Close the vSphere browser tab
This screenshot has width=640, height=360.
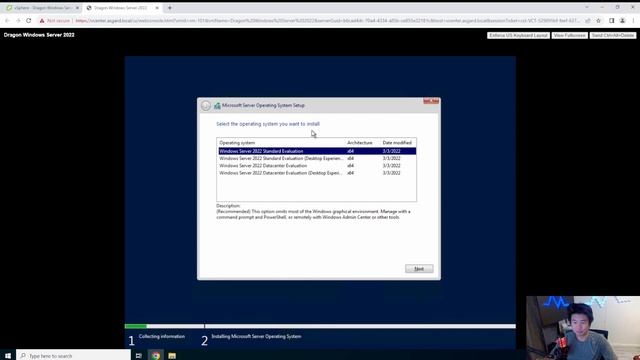coord(77,8)
